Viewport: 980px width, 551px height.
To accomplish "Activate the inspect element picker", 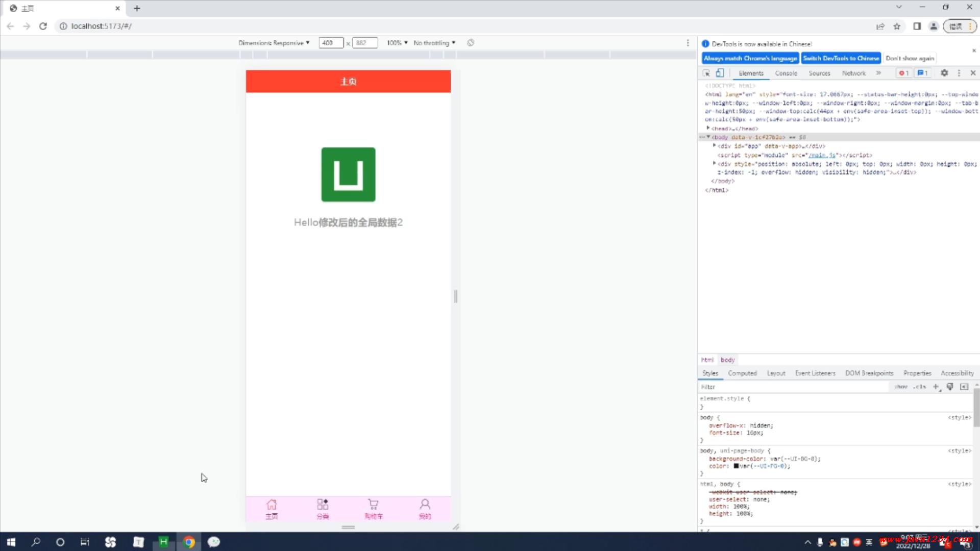I will [x=706, y=73].
